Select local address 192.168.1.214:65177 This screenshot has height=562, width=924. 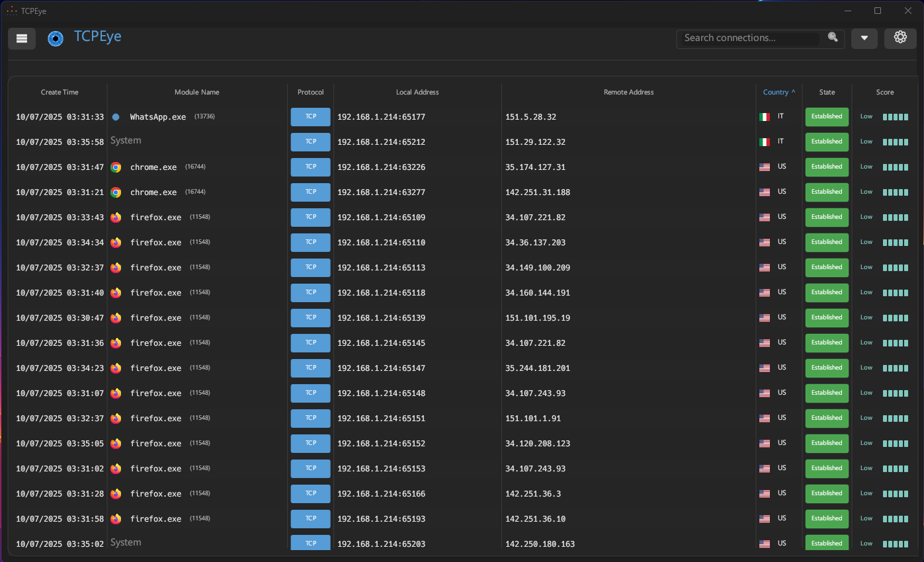pos(381,117)
